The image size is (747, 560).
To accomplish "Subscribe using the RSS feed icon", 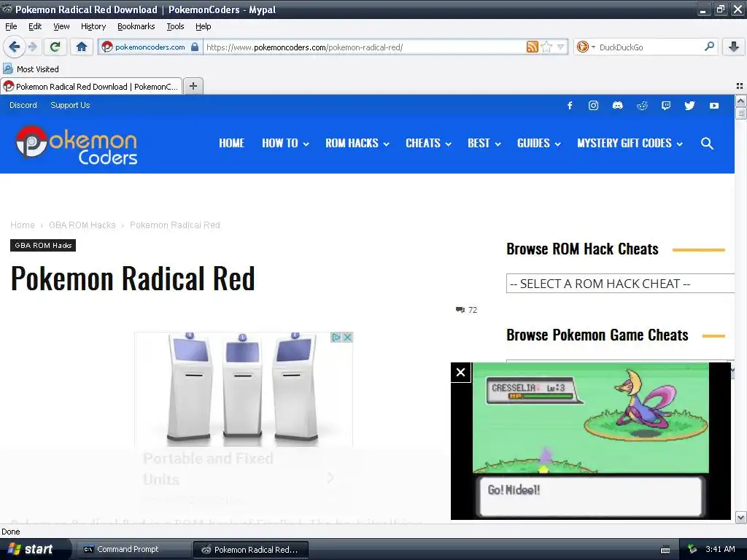I will [x=532, y=47].
